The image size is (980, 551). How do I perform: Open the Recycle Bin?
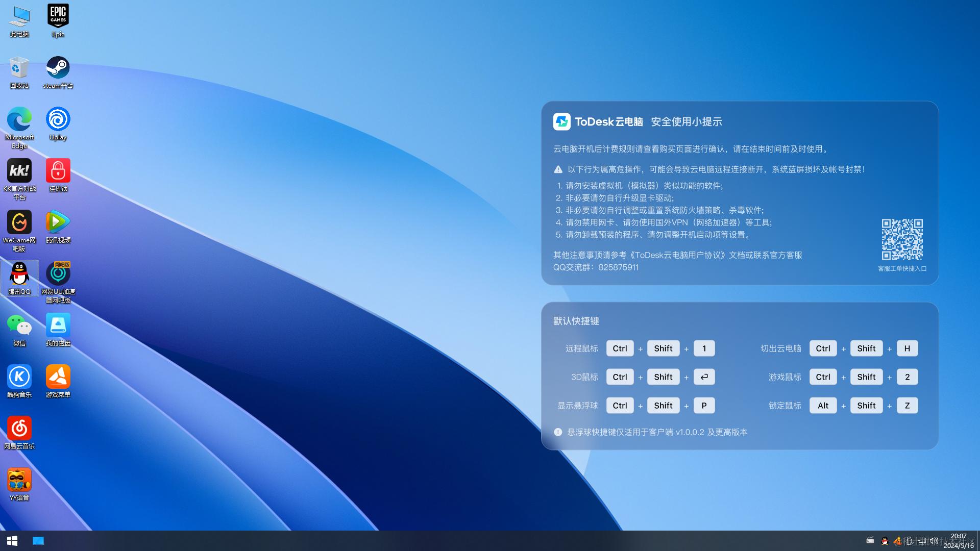click(19, 68)
